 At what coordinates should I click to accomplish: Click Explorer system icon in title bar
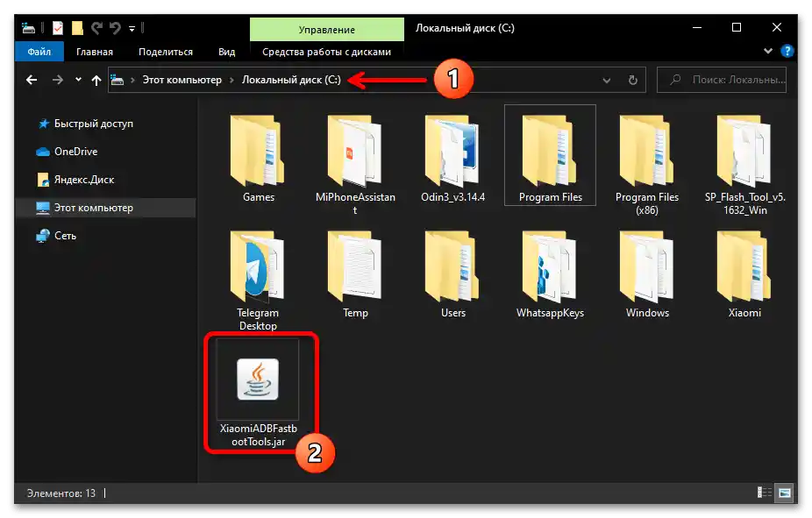click(28, 28)
